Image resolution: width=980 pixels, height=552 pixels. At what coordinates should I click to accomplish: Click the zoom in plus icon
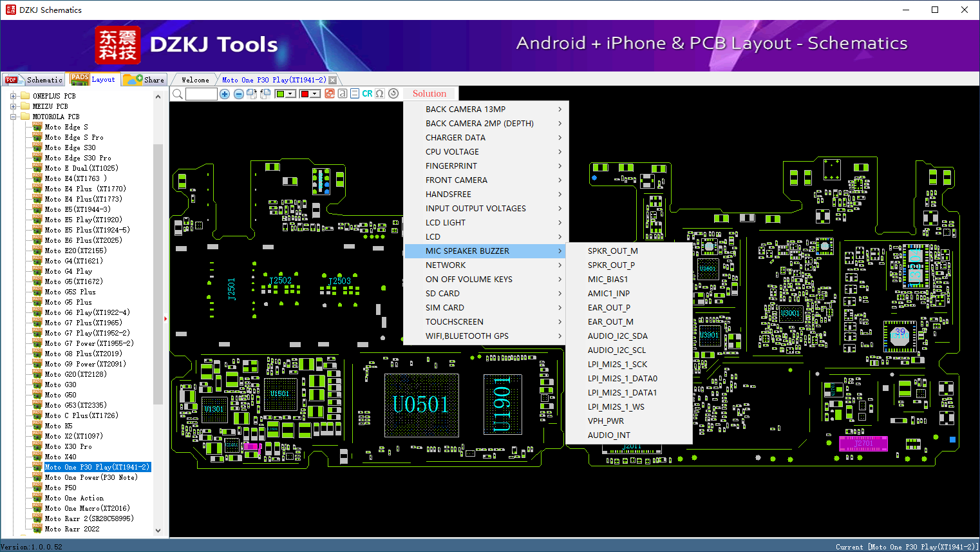[225, 94]
